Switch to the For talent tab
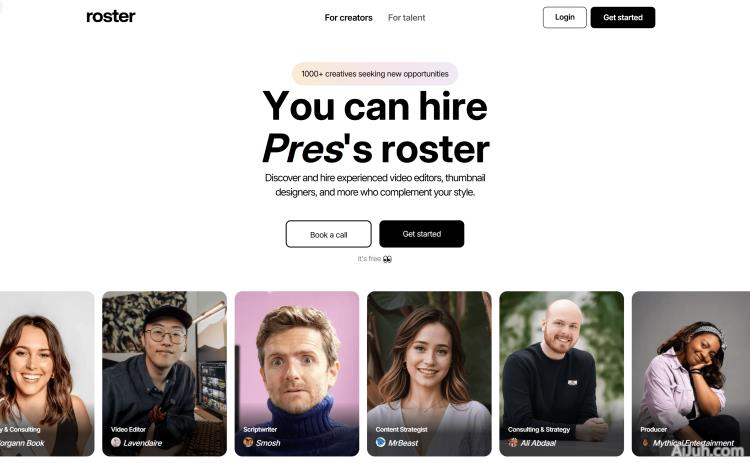Screen dimensions: 750x463 [406, 18]
